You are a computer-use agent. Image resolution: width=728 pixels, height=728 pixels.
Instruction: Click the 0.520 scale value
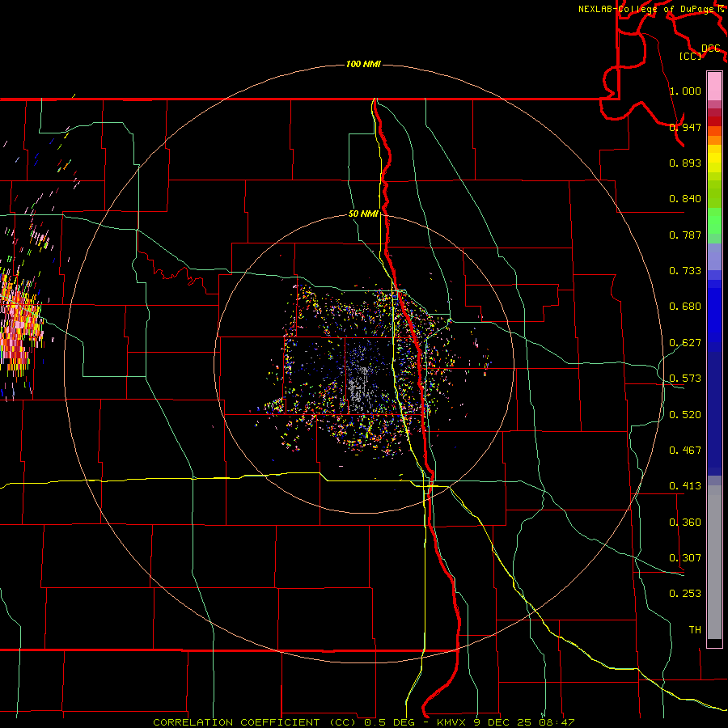point(685,415)
